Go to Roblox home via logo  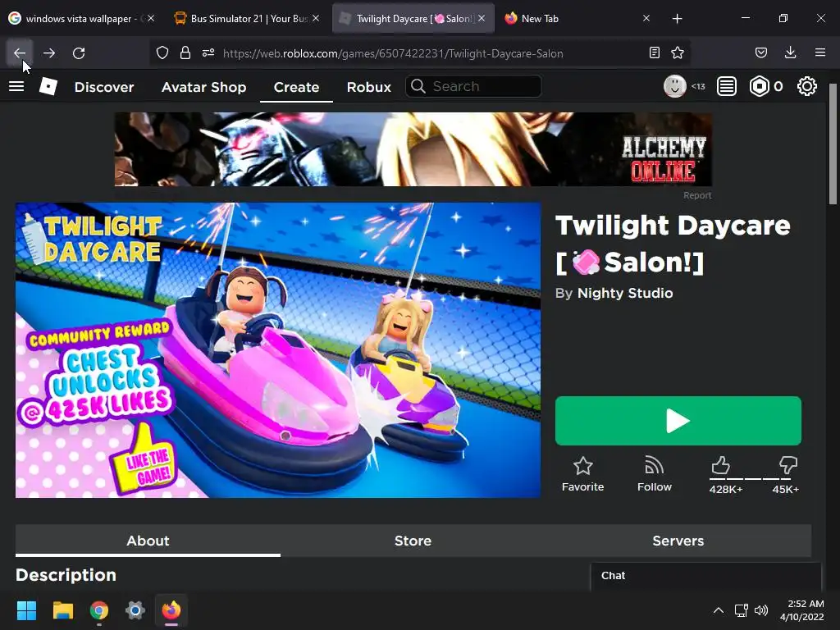[48, 86]
